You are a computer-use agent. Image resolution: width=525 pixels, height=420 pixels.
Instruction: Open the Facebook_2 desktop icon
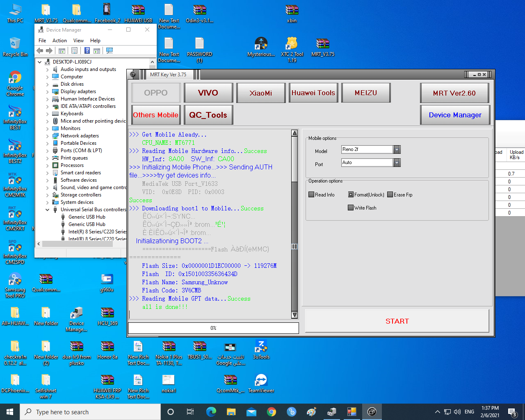(x=107, y=13)
